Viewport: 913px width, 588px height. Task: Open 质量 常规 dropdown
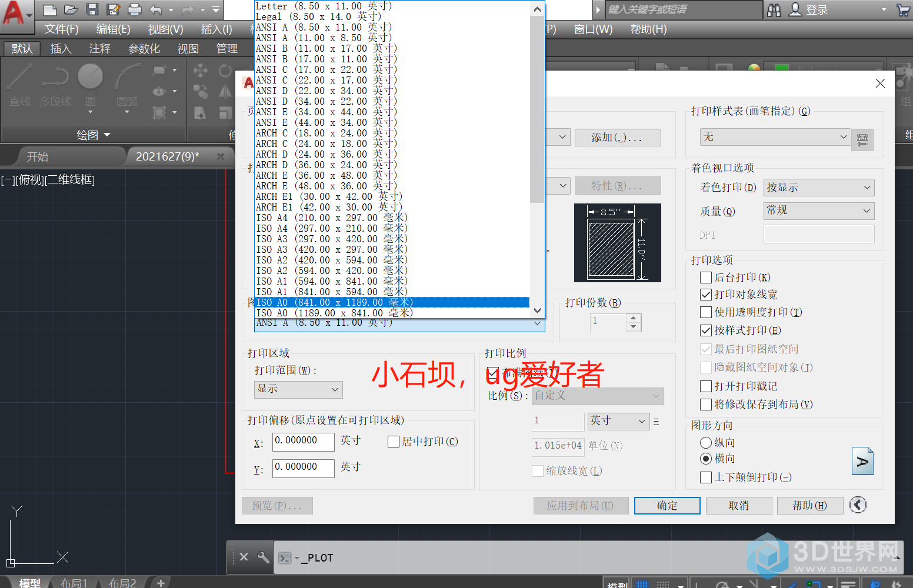point(818,210)
